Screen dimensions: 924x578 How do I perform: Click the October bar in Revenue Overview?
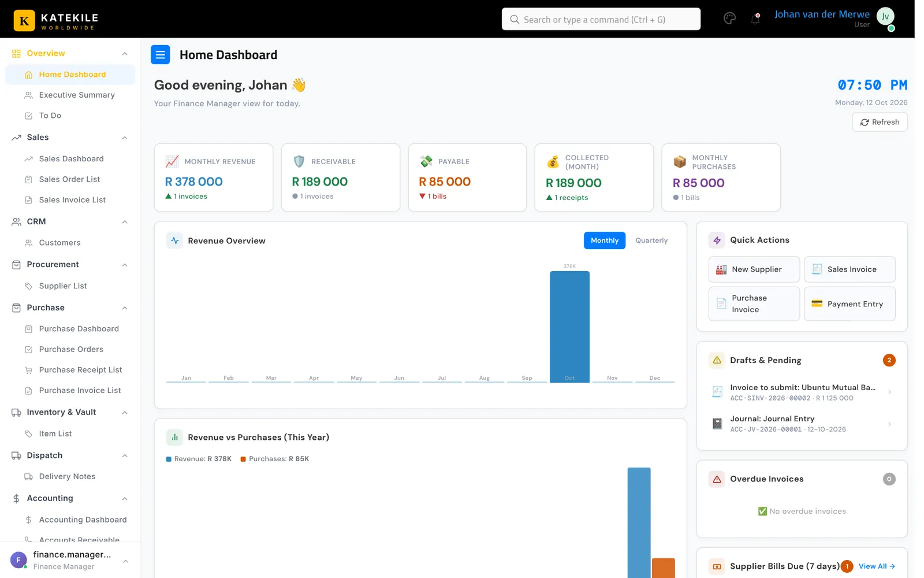569,327
